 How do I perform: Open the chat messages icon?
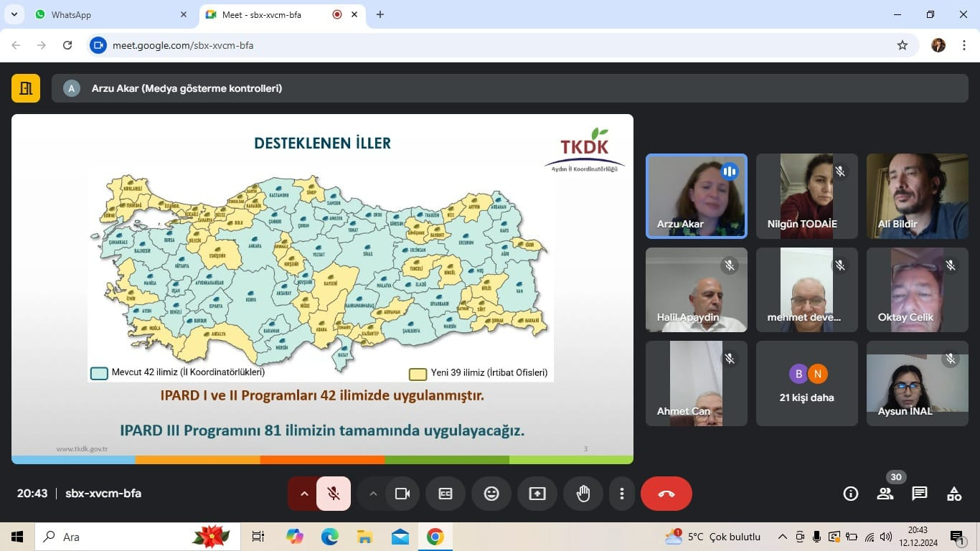coord(920,494)
